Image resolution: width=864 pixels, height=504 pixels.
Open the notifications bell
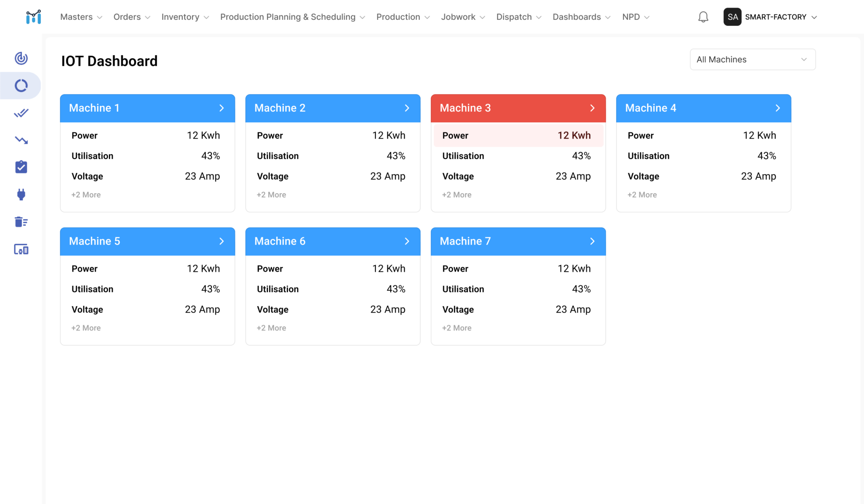(703, 17)
